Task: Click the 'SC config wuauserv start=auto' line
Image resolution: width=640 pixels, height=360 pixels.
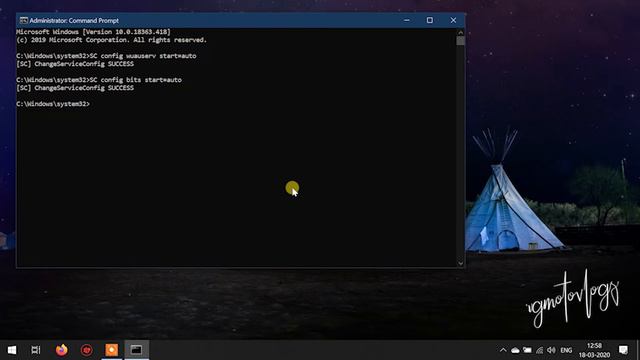Action: pyautogui.click(x=106, y=56)
